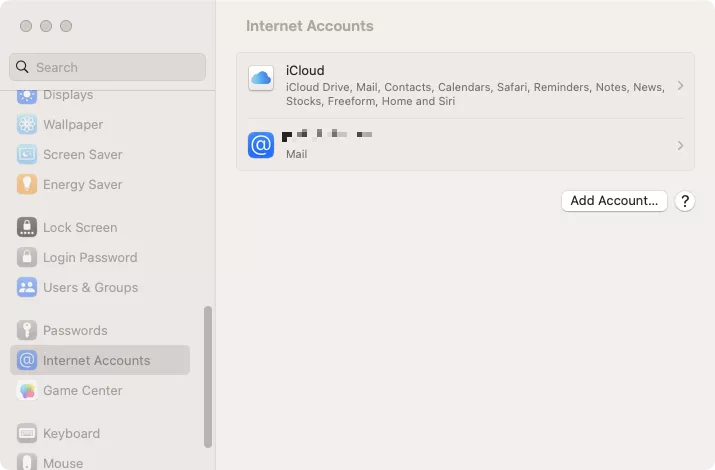Select the Displays sidebar item
The height and width of the screenshot is (470, 715).
point(68,96)
